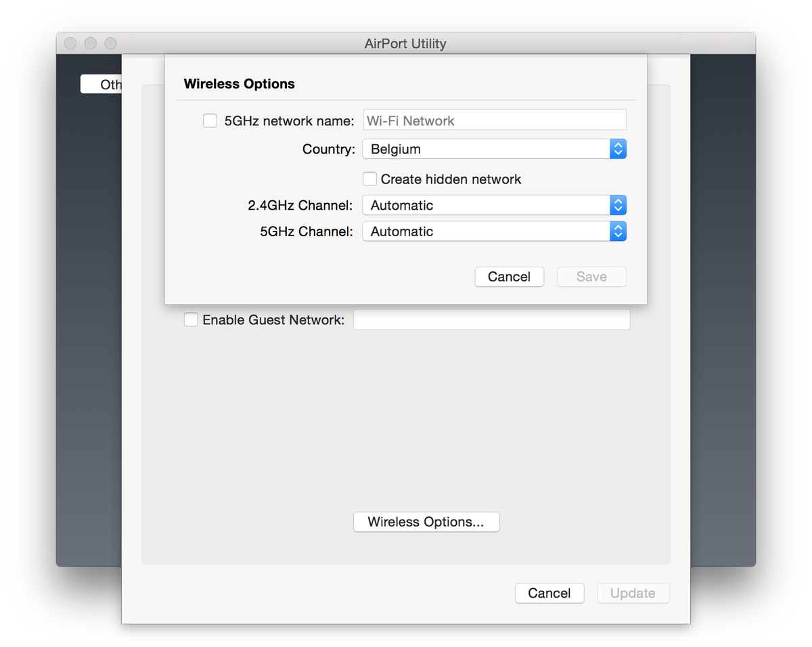
Task: Click the Wireless Options... button
Action: click(x=426, y=522)
